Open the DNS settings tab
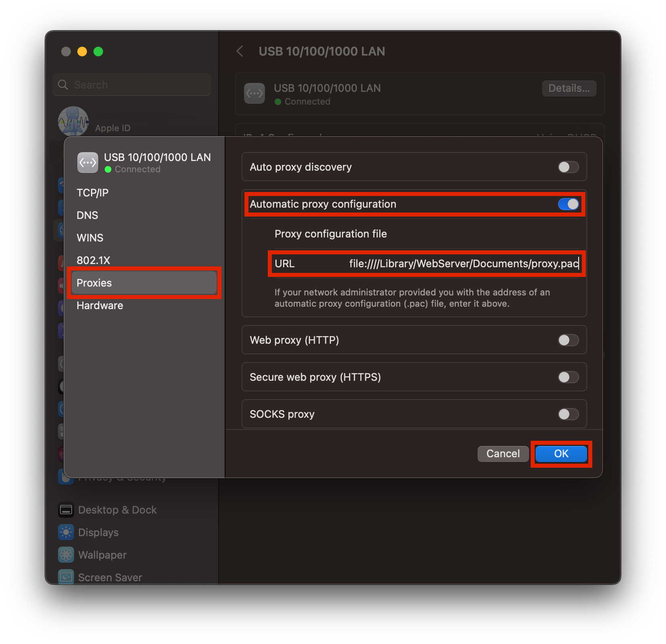 (87, 215)
